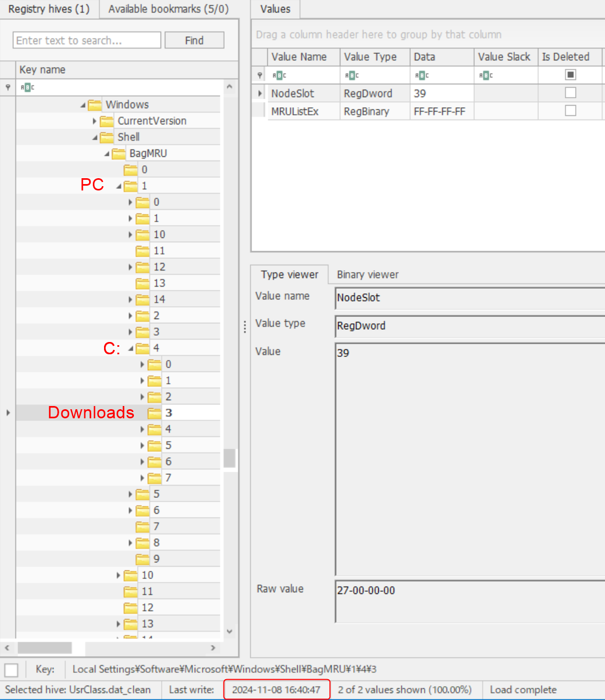Screen dimensions: 605x700
Task: Sort by the Value Name column header
Action: tap(304, 57)
